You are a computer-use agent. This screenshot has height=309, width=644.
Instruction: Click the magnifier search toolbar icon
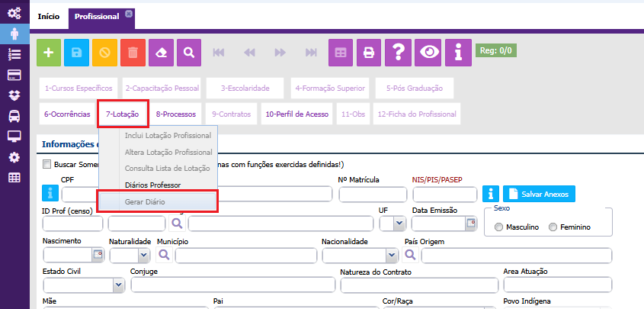click(x=188, y=53)
